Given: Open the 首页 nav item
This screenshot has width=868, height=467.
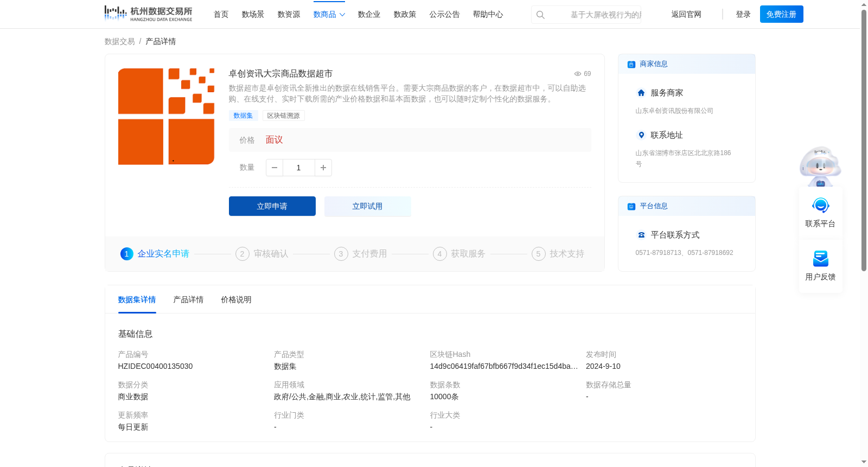Looking at the screenshot, I should [221, 15].
